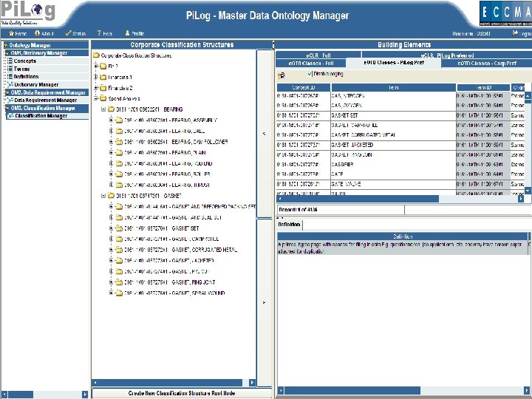Screen dimensions: 532x399
Task: Click the BEARING, THRUST folder icon
Action: 119,185
